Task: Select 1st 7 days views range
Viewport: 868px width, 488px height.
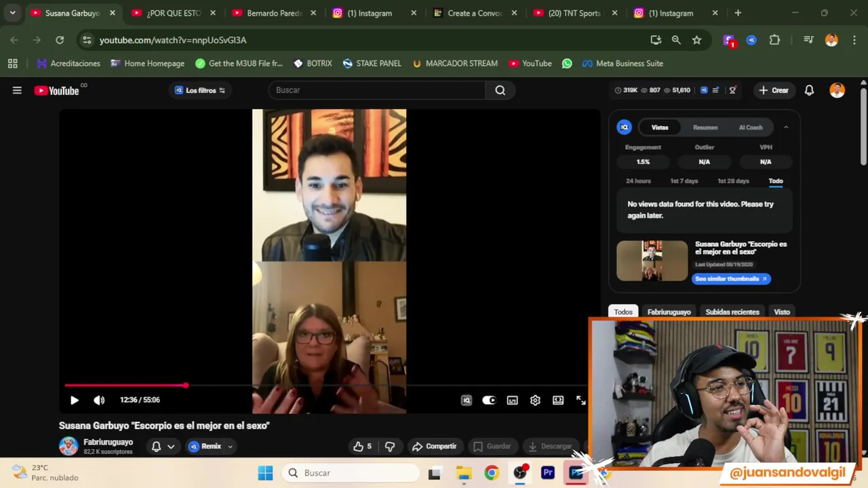Action: pyautogui.click(x=684, y=181)
